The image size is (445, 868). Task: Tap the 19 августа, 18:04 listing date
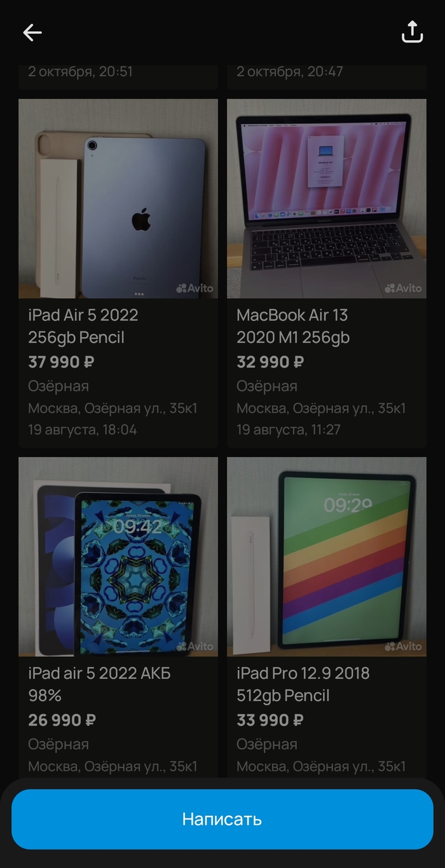pyautogui.click(x=83, y=429)
